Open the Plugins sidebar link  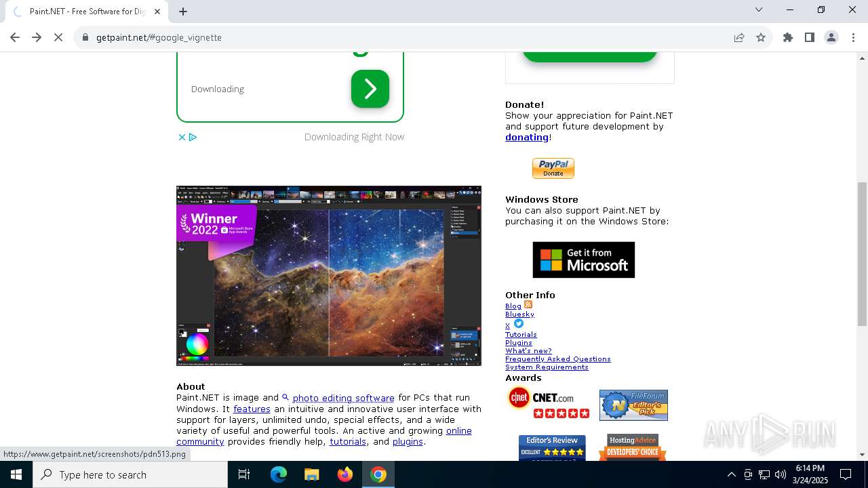point(519,343)
